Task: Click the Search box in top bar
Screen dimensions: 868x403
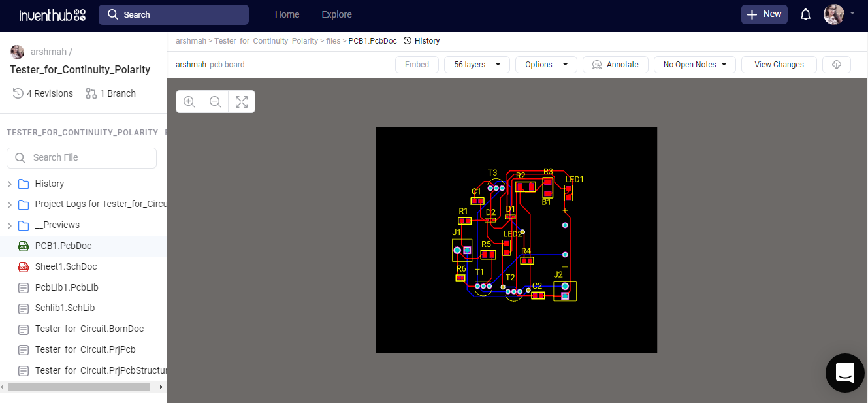Action: click(x=174, y=14)
